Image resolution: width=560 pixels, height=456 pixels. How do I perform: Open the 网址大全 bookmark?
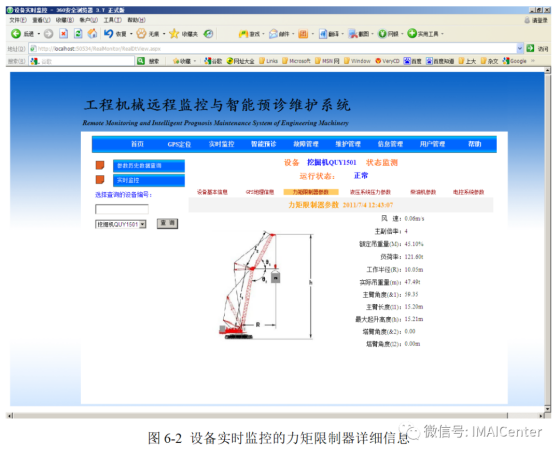[240, 61]
